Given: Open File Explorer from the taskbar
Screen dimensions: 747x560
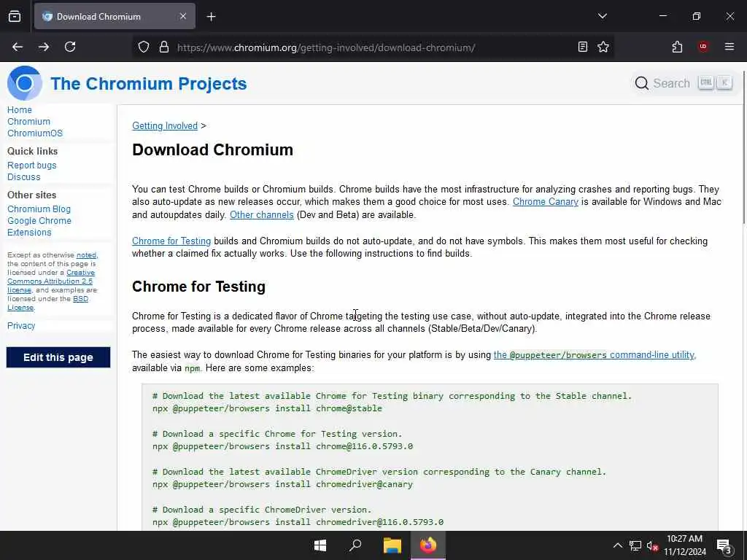Looking at the screenshot, I should click(x=392, y=545).
